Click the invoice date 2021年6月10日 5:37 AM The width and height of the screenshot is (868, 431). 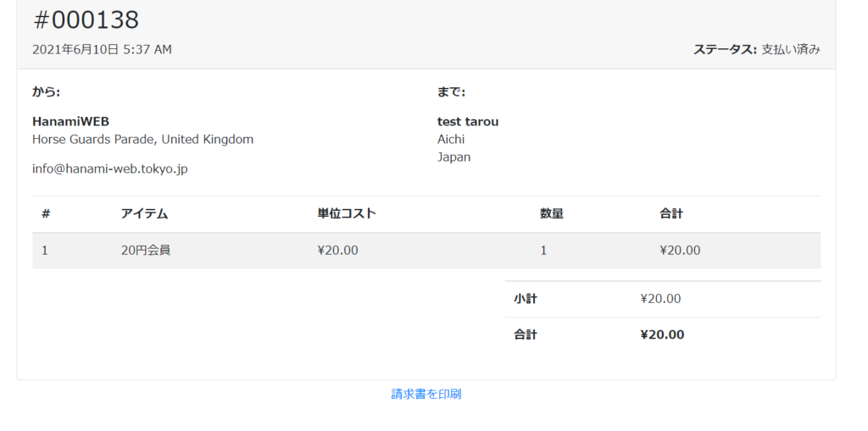(x=102, y=50)
